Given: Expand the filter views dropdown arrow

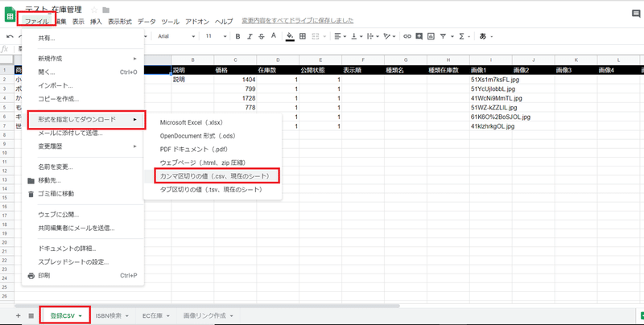Looking at the screenshot, I should [452, 36].
